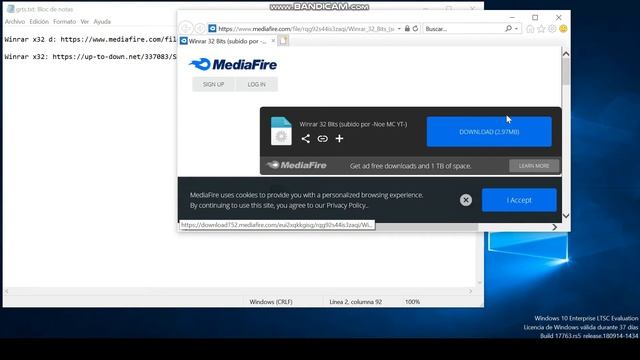Open the Edición menu in Bloc de notas
This screenshot has height=360, width=640.
point(39,21)
